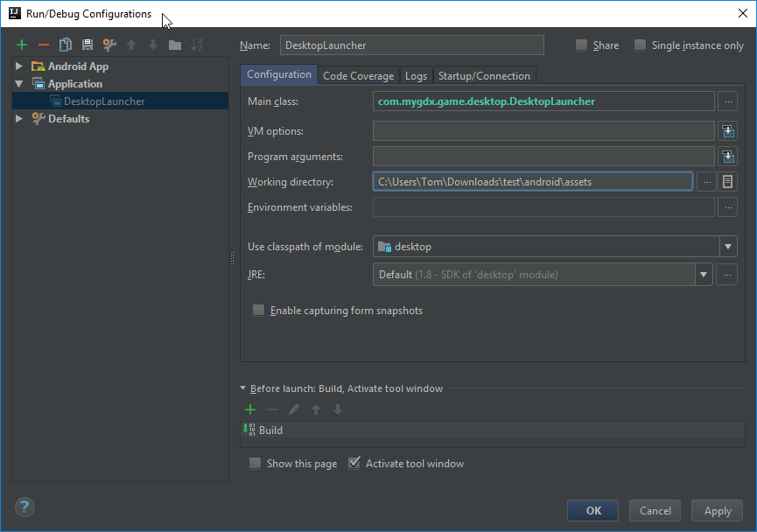
Task: Click the Save Configuration floppy disk icon
Action: pyautogui.click(x=88, y=45)
